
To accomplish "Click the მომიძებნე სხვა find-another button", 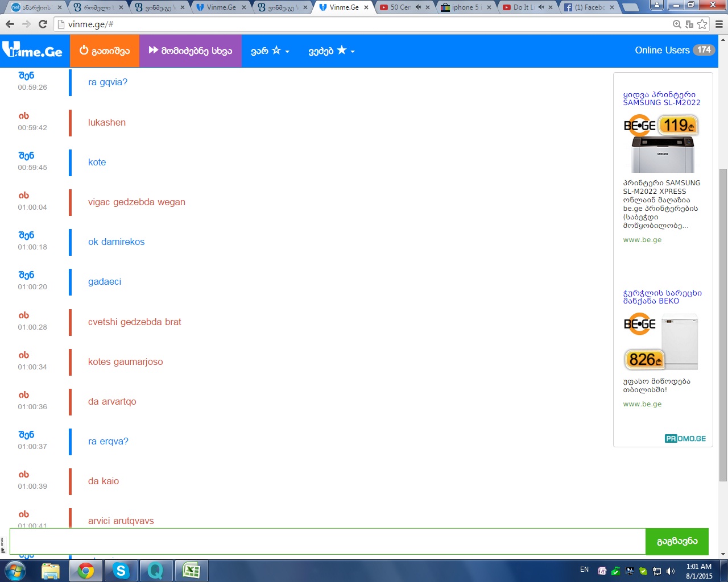I will pos(191,51).
